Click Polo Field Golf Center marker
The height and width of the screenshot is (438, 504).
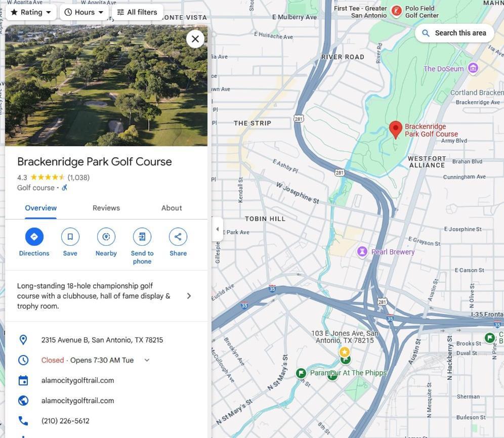coord(397,12)
